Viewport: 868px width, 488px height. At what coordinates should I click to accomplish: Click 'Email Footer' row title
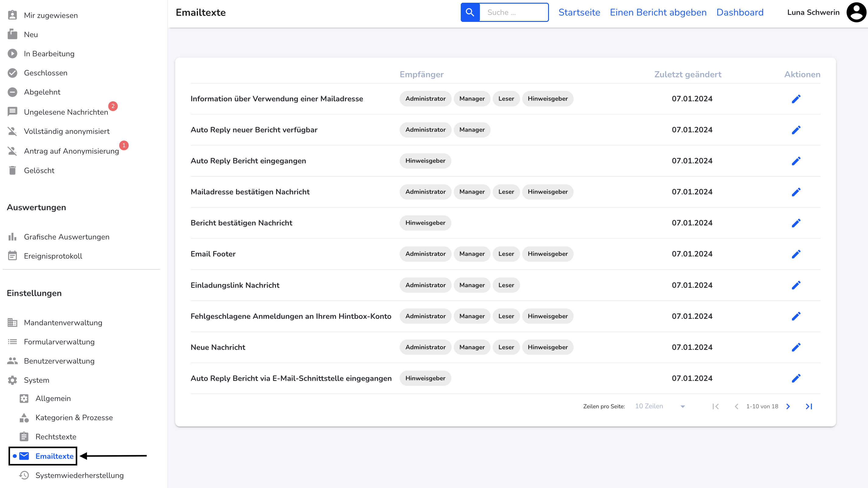coord(213,254)
